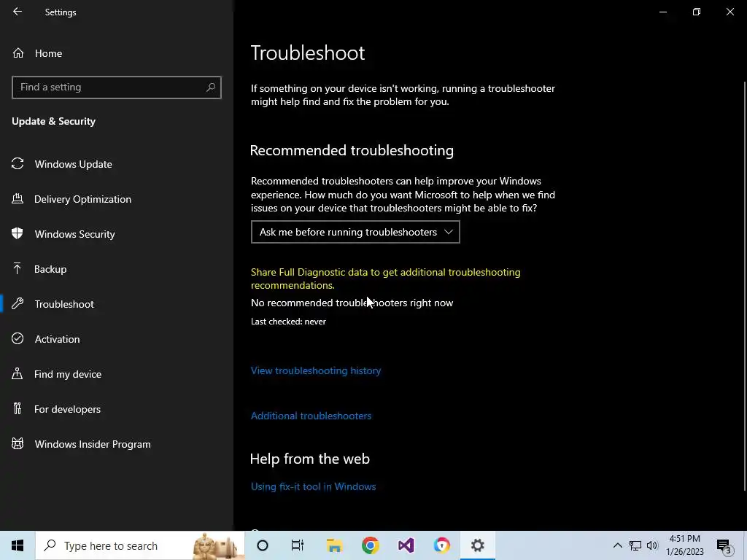
Task: Launch File Explorer from the taskbar
Action: [334, 545]
